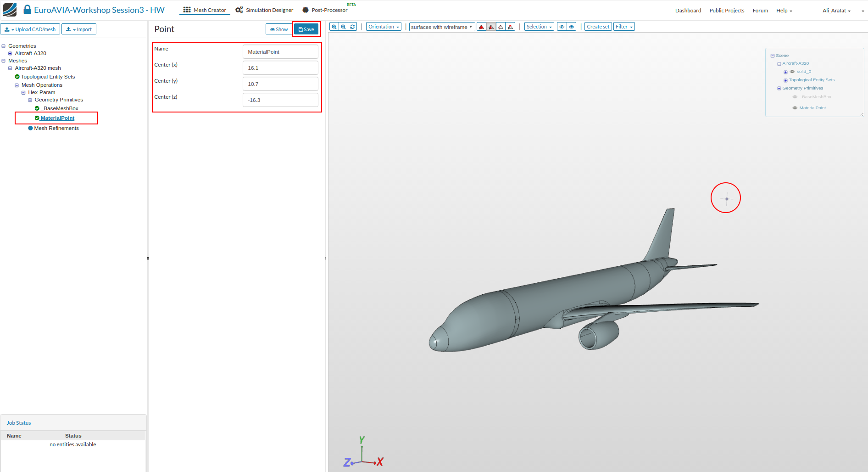Open Public Projects
This screenshot has height=472, width=868.
[727, 11]
